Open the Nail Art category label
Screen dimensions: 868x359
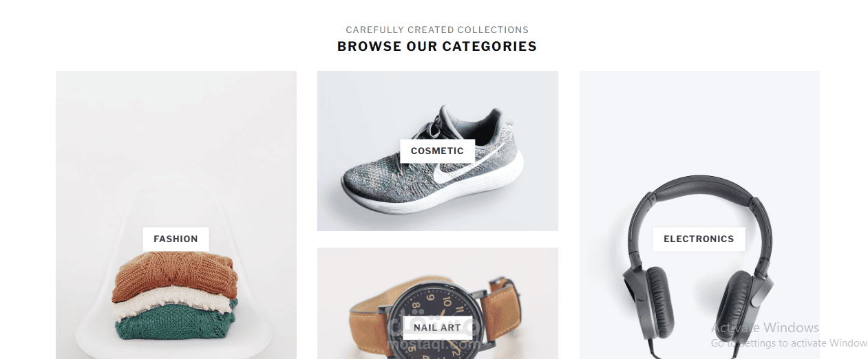(437, 327)
